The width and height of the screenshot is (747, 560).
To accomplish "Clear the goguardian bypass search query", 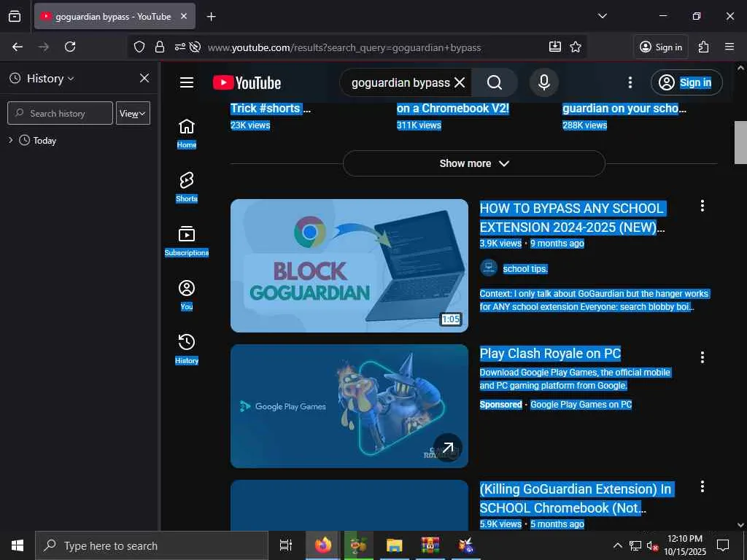I will pyautogui.click(x=460, y=83).
